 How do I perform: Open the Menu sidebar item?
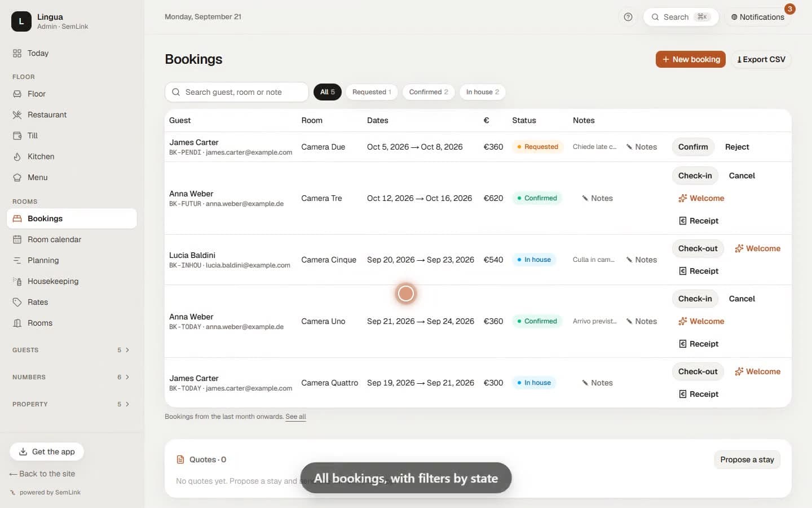point(72,177)
